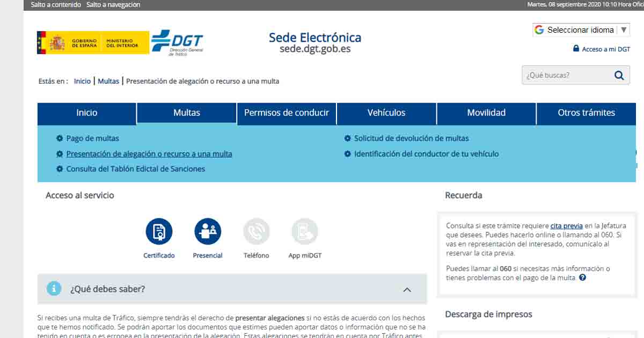Open the Seleccionar idioma dropdown
Image resolution: width=644 pixels, height=338 pixels.
[581, 30]
